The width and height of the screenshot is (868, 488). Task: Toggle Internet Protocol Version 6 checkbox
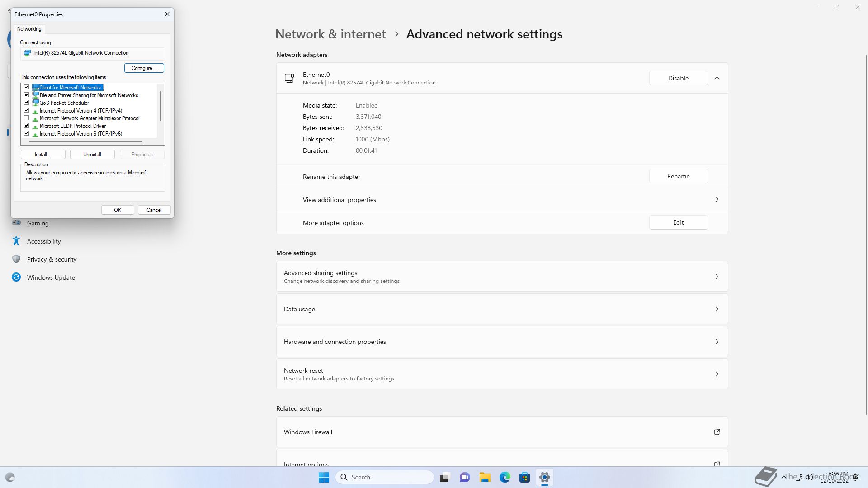point(26,133)
